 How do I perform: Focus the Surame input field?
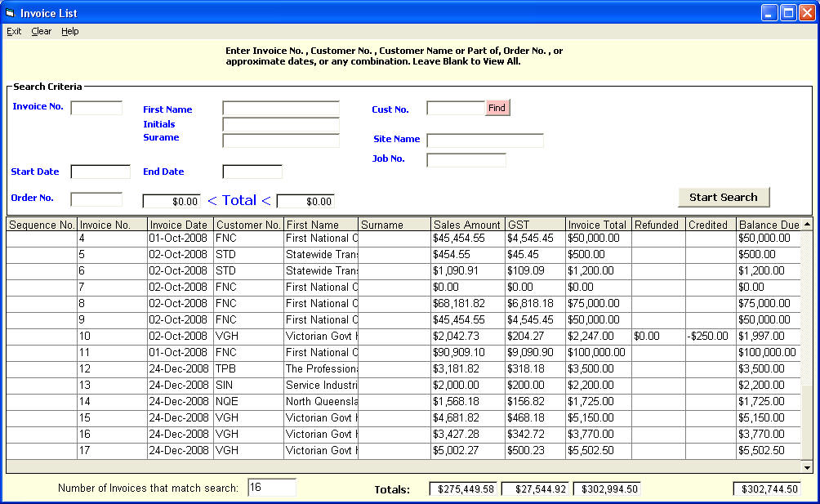pyautogui.click(x=281, y=140)
